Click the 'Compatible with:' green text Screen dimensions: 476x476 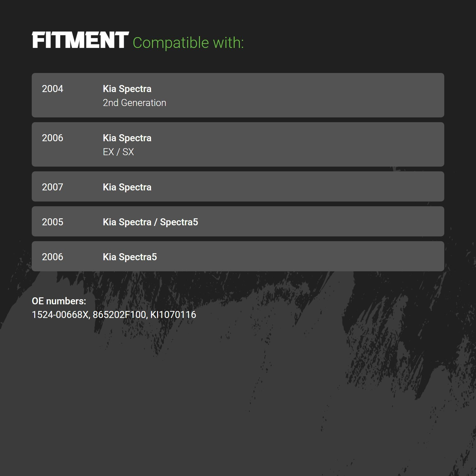tap(188, 43)
